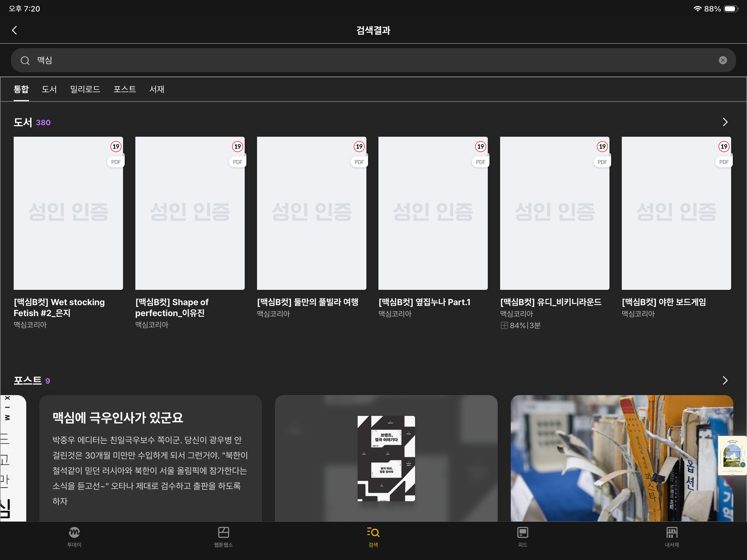Click the 맥심 search input field
The width and height of the screenshot is (747, 560).
373,60
